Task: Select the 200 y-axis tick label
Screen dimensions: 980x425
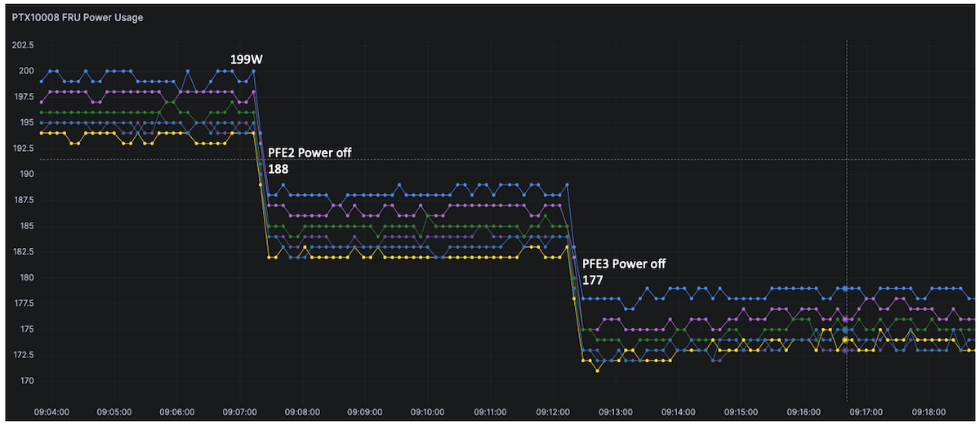Action: pos(25,71)
